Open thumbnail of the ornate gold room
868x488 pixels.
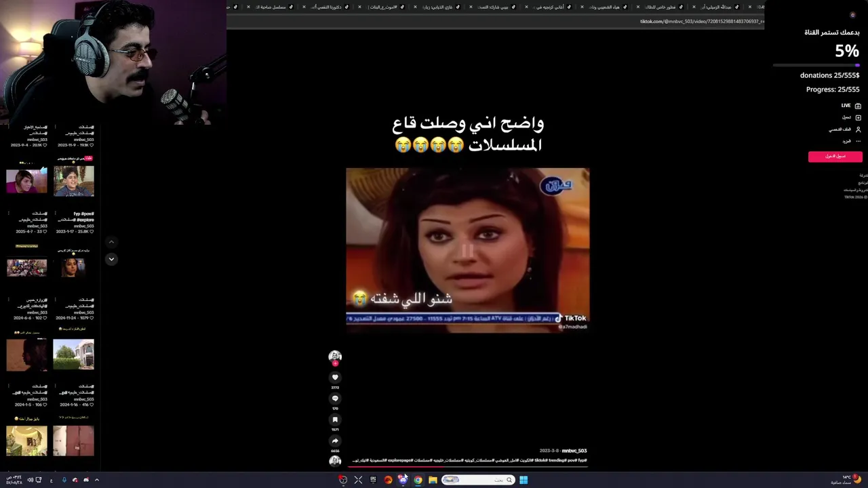tap(26, 441)
